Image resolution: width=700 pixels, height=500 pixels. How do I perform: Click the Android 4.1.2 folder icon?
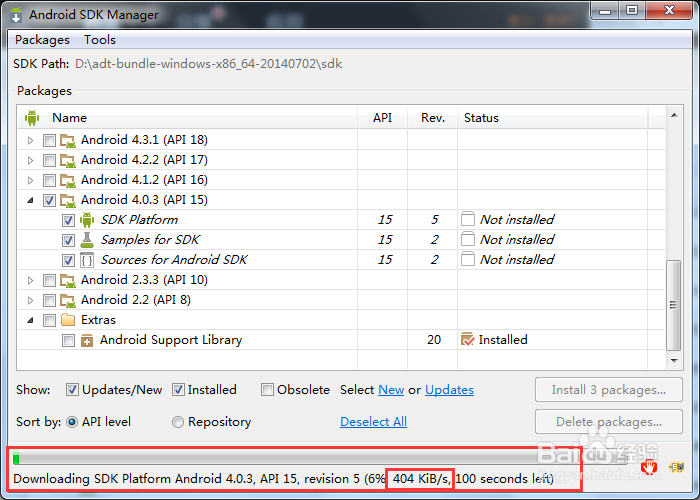[x=68, y=180]
